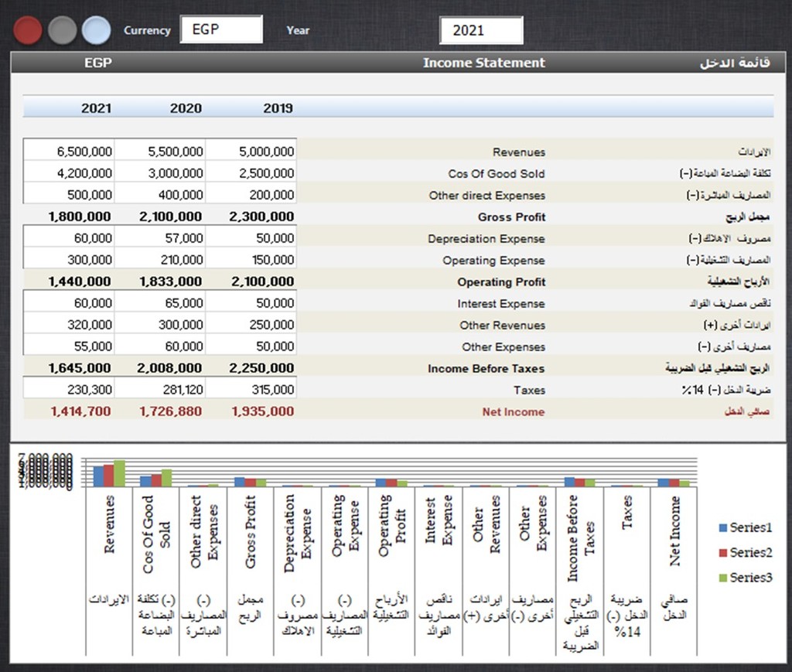Click the Depreciation Expense row label
Viewport: 792px width, 672px height.
(486, 239)
